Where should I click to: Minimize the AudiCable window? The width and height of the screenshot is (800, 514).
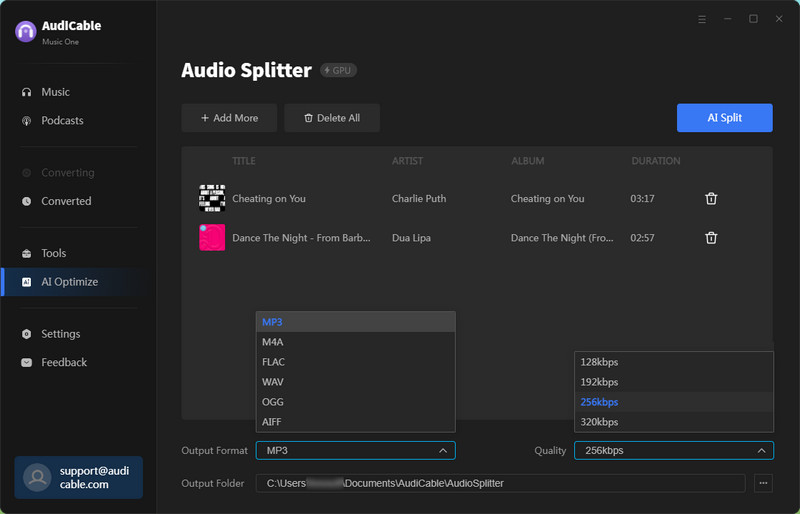(728, 19)
